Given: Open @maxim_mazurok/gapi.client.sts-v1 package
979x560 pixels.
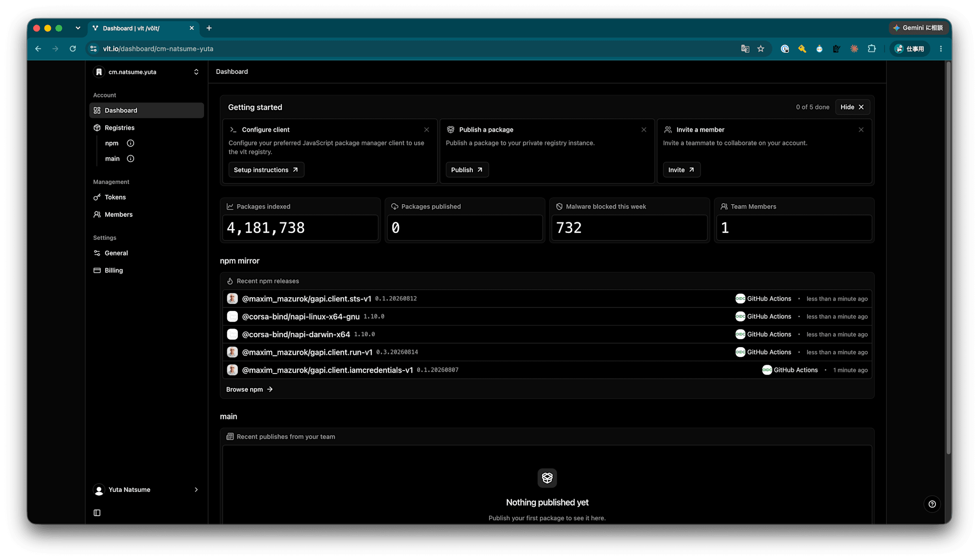Looking at the screenshot, I should [306, 299].
